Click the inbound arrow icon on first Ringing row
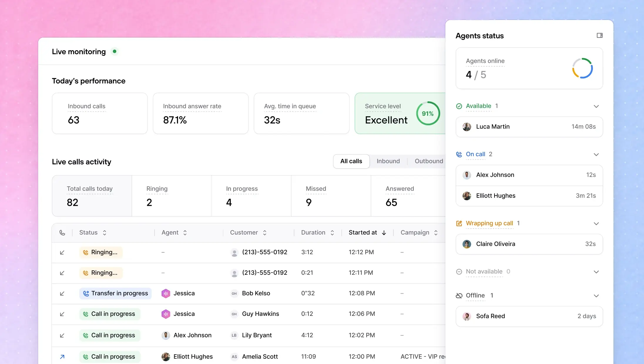The width and height of the screenshot is (644, 364). pos(62,252)
